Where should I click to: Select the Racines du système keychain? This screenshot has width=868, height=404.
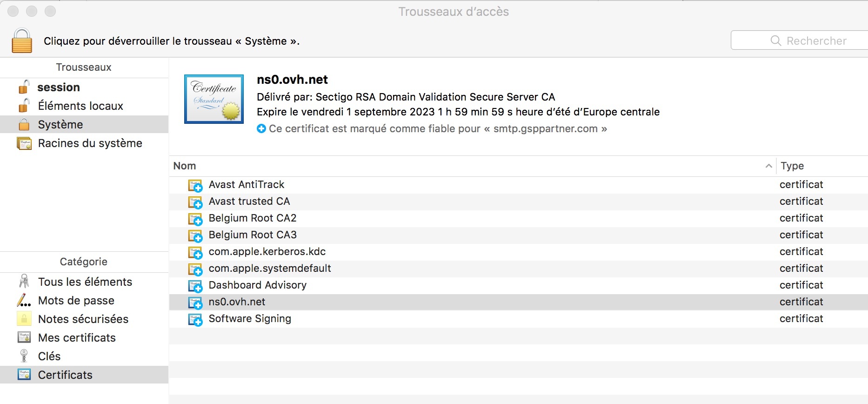click(x=90, y=143)
